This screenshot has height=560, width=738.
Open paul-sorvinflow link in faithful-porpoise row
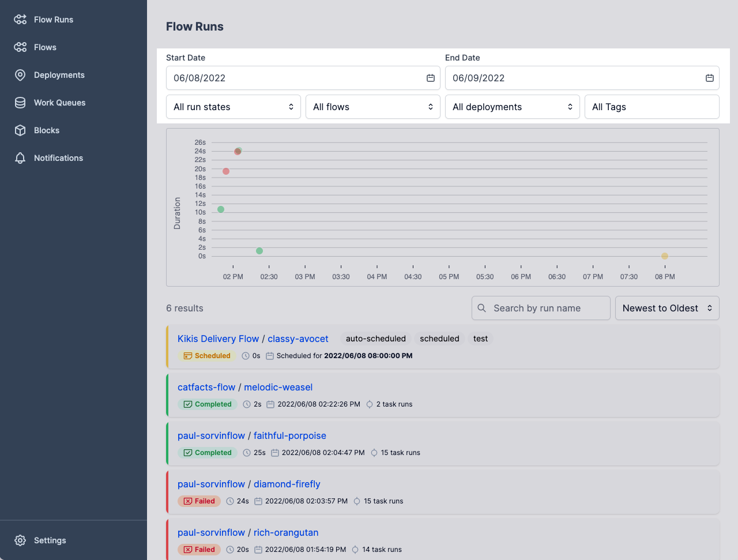211,435
